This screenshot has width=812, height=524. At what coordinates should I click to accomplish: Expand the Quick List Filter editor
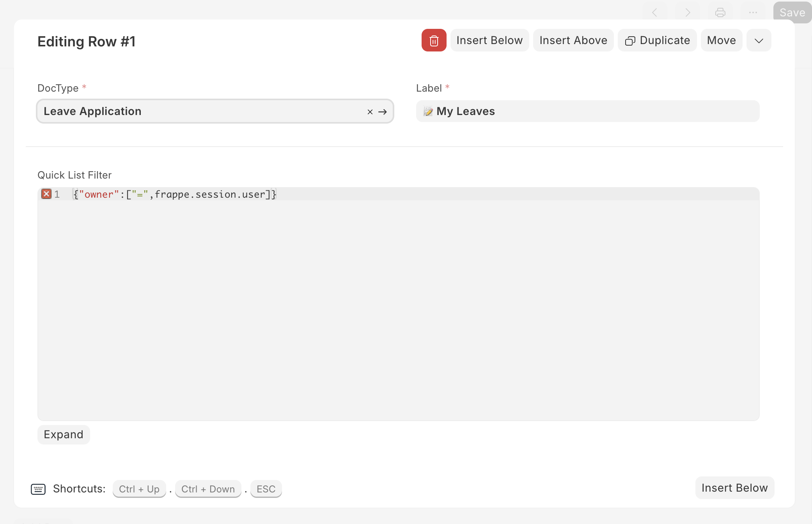pos(64,434)
